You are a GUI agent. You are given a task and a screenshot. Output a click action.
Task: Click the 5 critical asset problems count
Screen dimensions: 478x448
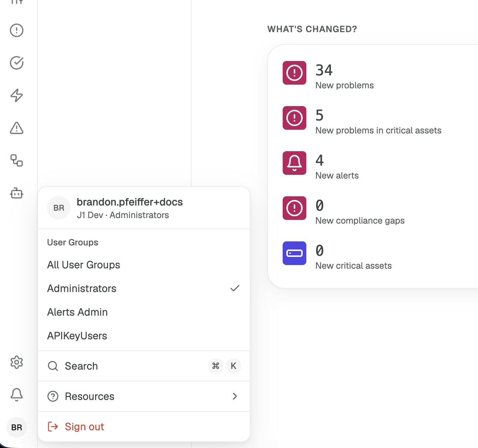(320, 115)
